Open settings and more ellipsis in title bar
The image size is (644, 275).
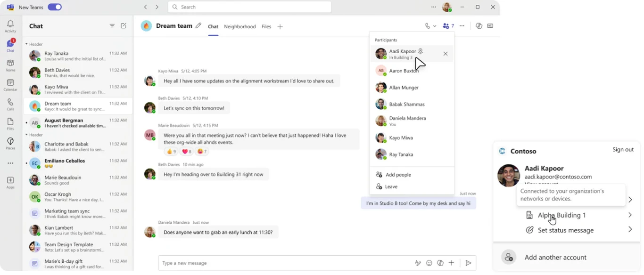click(434, 7)
